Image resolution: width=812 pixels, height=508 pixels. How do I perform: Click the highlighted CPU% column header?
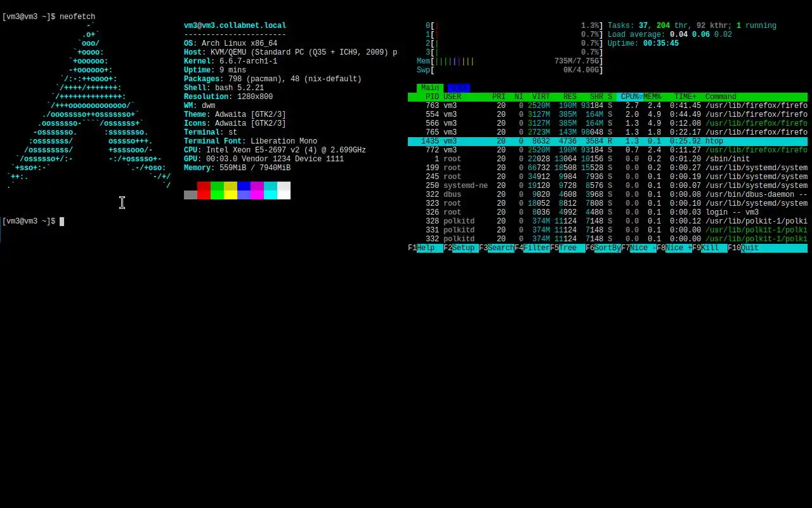coord(630,97)
